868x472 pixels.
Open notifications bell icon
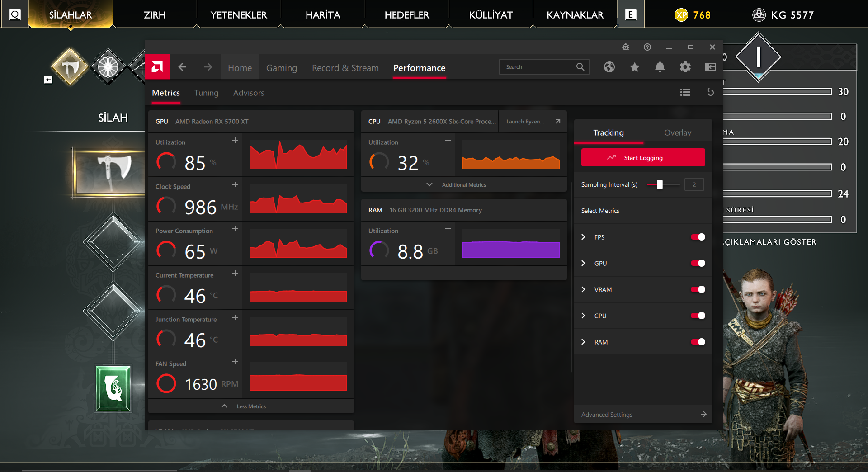click(x=660, y=67)
